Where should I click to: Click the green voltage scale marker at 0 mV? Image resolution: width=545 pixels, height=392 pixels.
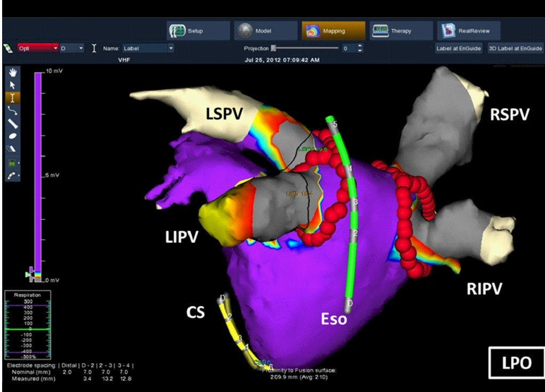click(x=28, y=274)
